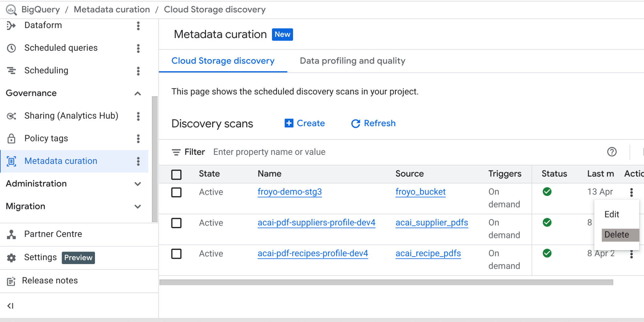Open Policy tags in the sidebar

pyautogui.click(x=46, y=138)
